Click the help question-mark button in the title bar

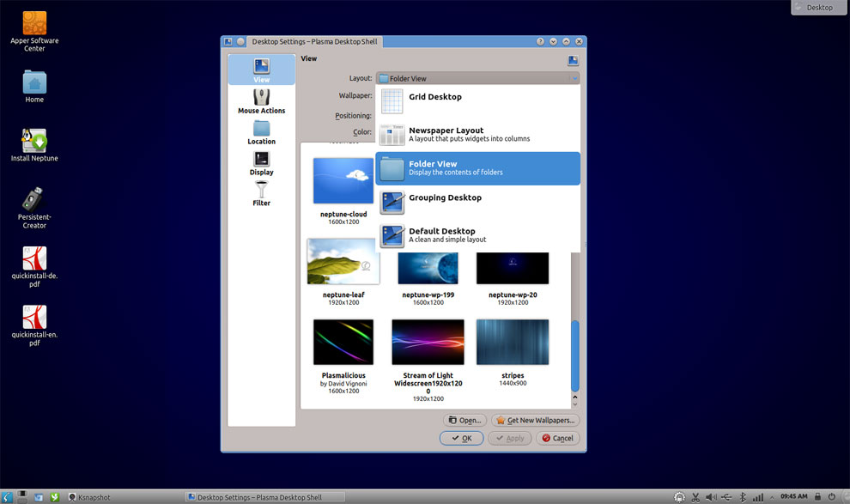pyautogui.click(x=540, y=41)
